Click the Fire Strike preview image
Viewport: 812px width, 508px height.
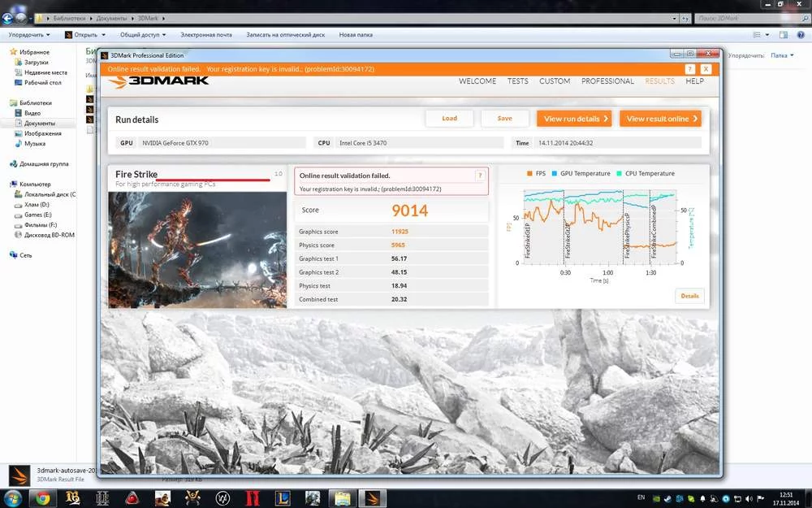(x=197, y=250)
